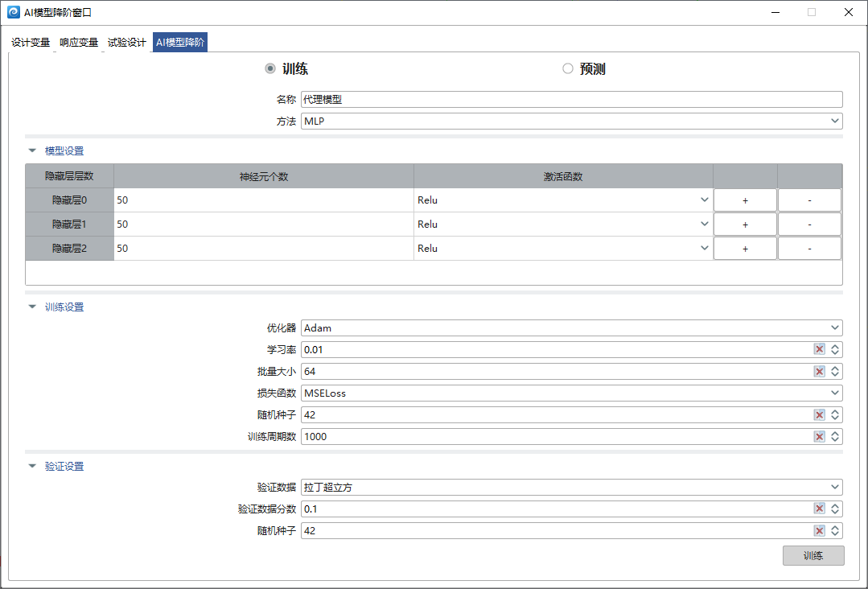The image size is (868, 589).
Task: Switch to the 试验设计 tab
Action: point(127,43)
